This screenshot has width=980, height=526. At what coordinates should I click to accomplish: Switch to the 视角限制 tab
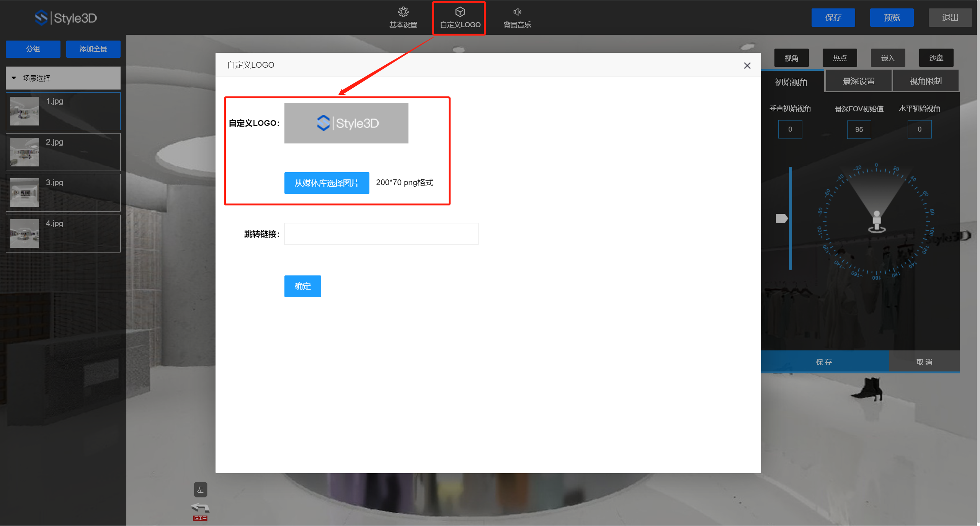pyautogui.click(x=926, y=81)
